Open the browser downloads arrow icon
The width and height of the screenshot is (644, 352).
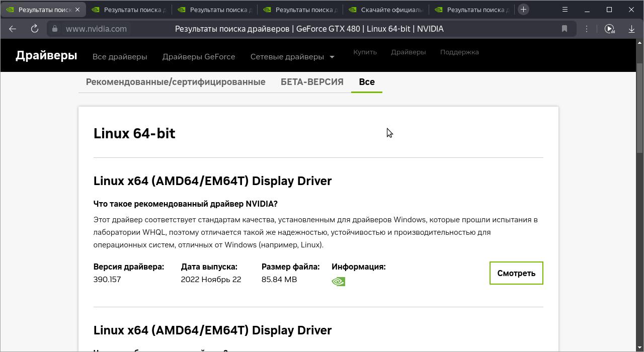click(x=631, y=29)
